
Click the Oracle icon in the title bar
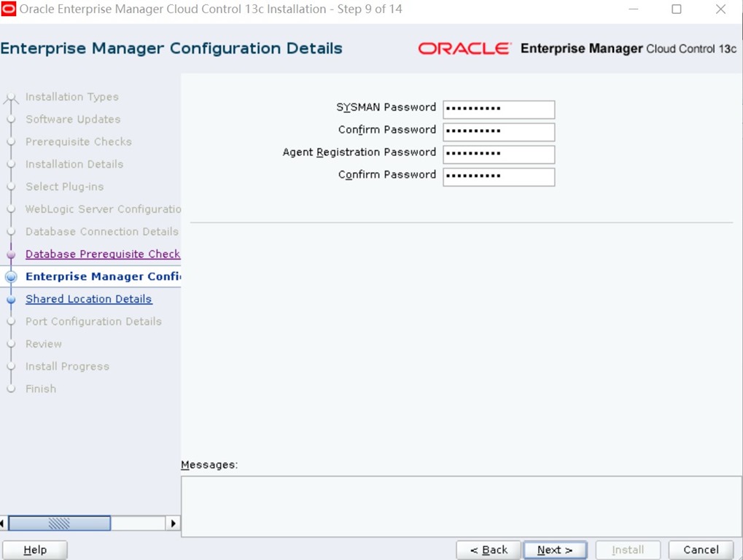9,9
